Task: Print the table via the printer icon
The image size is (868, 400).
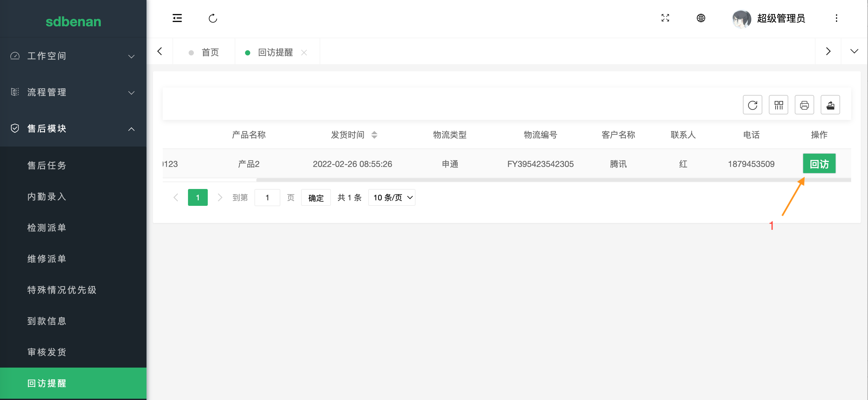Action: pyautogui.click(x=804, y=105)
